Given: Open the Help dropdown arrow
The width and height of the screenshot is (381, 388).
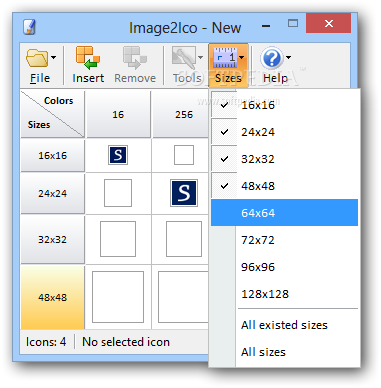Looking at the screenshot, I should (x=288, y=58).
